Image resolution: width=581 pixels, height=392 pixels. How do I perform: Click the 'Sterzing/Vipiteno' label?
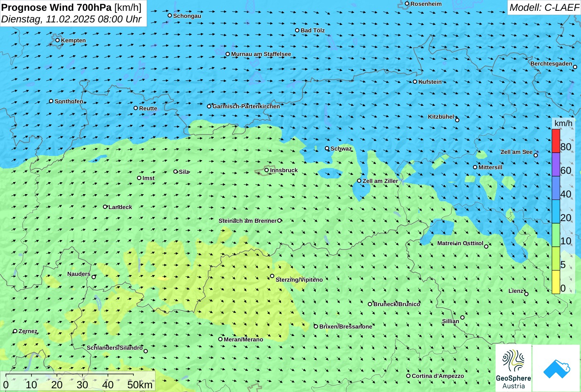tap(299, 280)
